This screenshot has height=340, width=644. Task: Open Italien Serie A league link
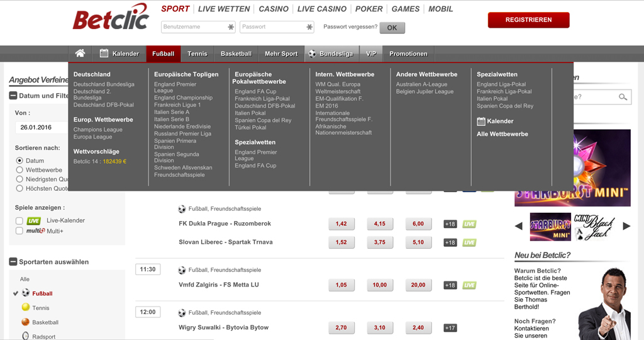click(172, 112)
